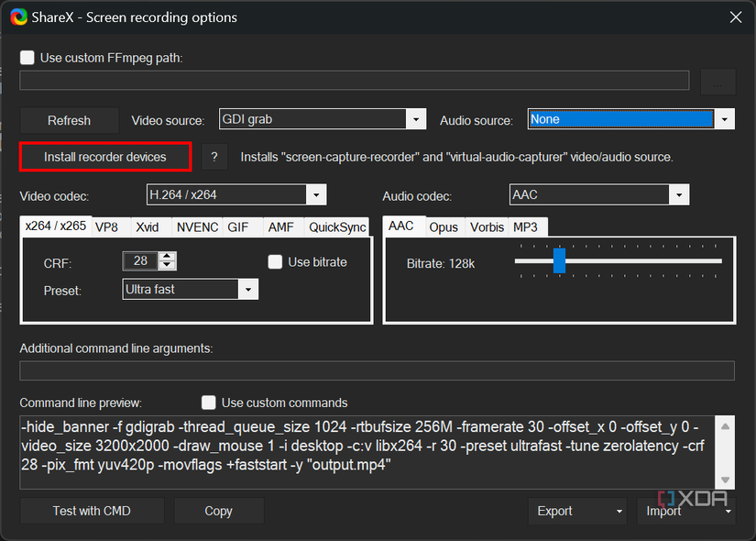Viewport: 756px width, 541px height.
Task: Click the FFmpeg path browse button
Action: pyautogui.click(x=718, y=82)
